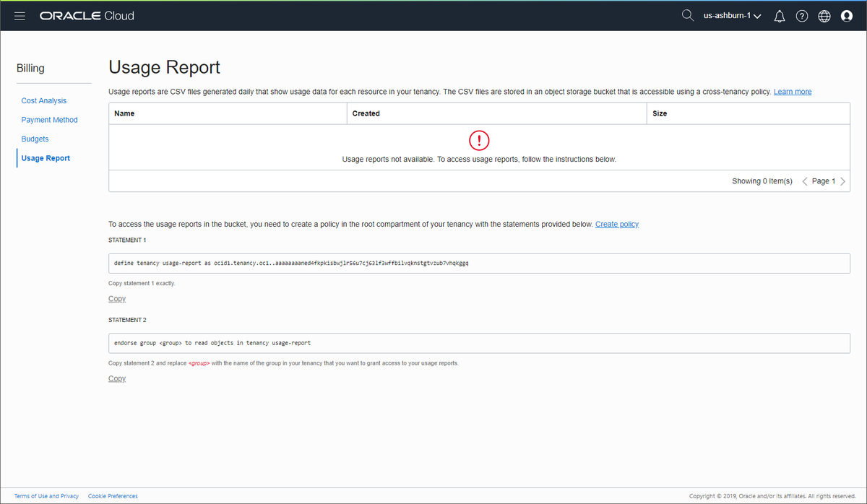Select Usage Report in Billing menu
The height and width of the screenshot is (504, 867).
point(46,158)
